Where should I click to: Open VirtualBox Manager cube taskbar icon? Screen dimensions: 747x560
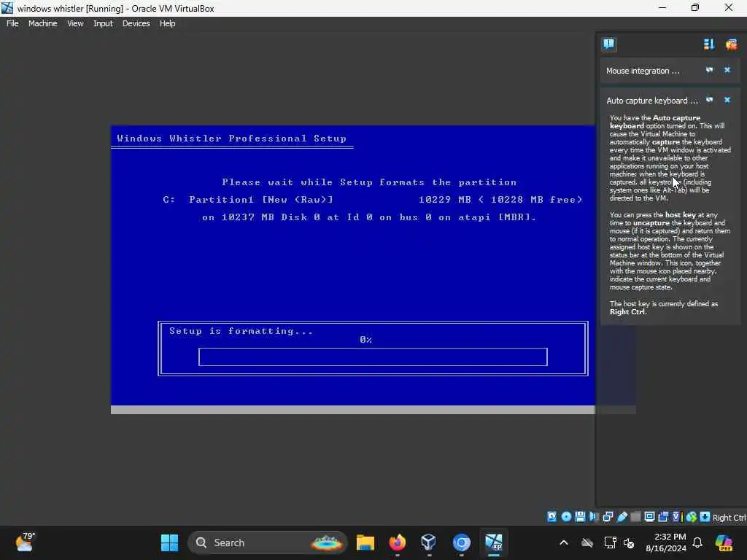(428, 542)
